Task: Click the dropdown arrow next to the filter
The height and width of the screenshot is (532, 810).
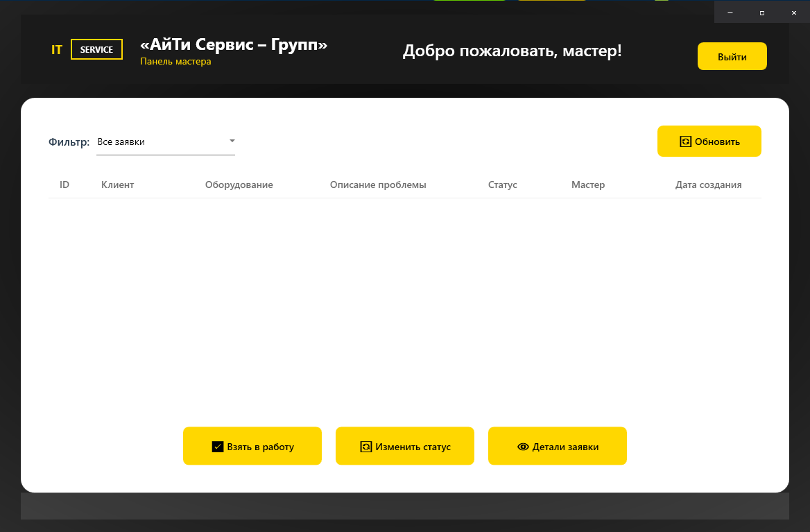Action: coord(232,140)
